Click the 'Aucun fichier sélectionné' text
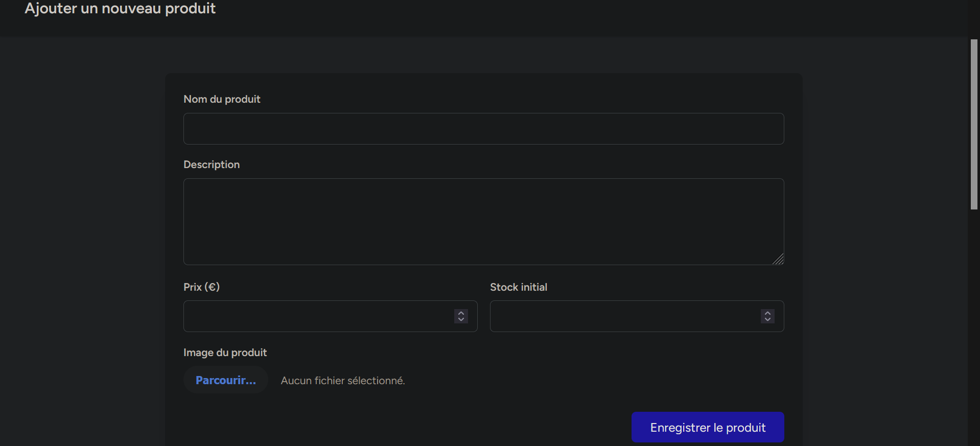This screenshot has height=446, width=980. pos(343,381)
